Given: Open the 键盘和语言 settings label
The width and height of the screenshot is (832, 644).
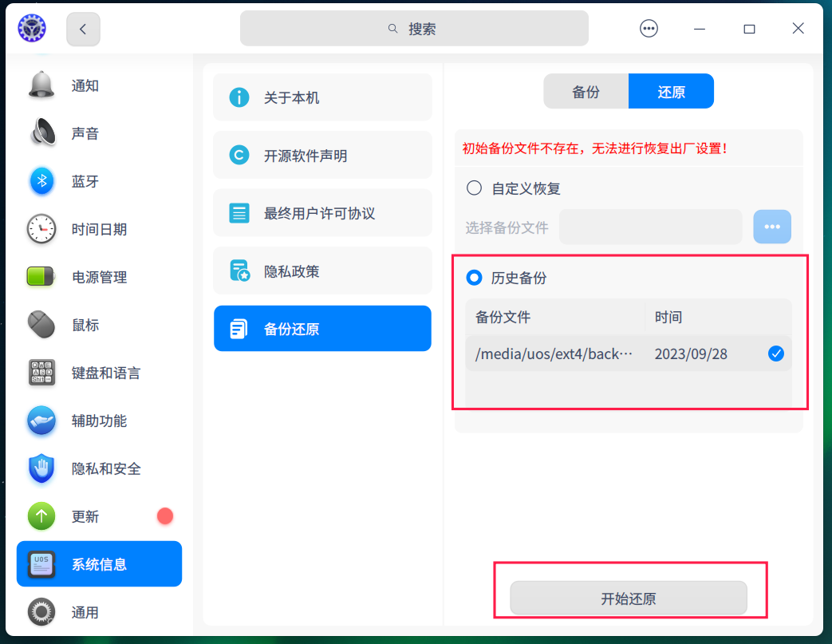Looking at the screenshot, I should click(x=106, y=373).
